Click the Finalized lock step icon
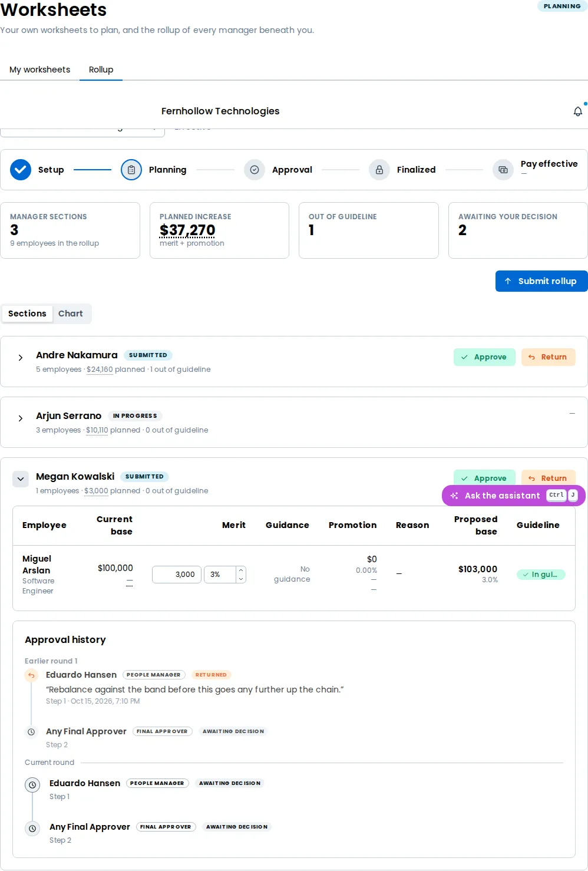Image resolution: width=588 pixels, height=871 pixels. point(379,170)
